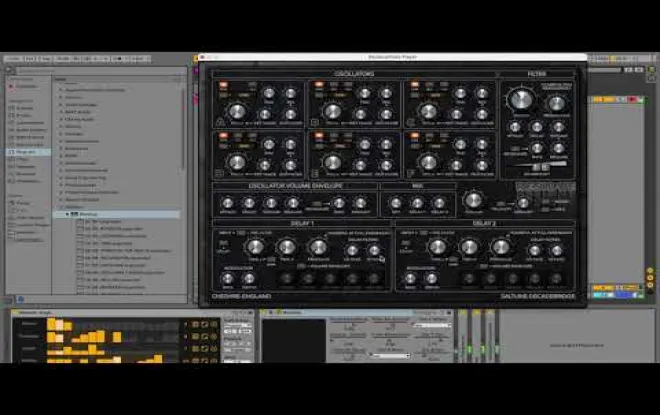This screenshot has height=415, width=660.
Task: Click Delay 2 Time R knob
Action: click(x=469, y=247)
